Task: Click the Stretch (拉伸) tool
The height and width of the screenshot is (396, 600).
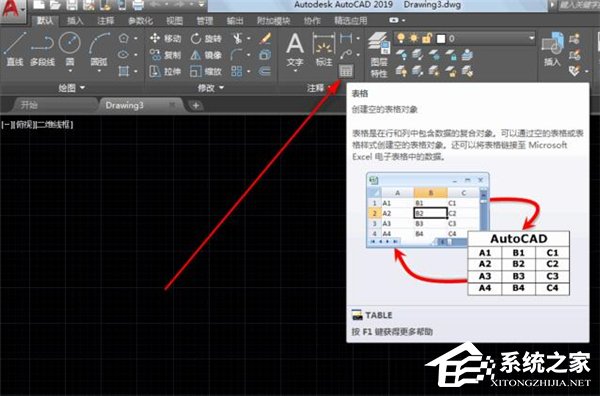Action: (165, 71)
